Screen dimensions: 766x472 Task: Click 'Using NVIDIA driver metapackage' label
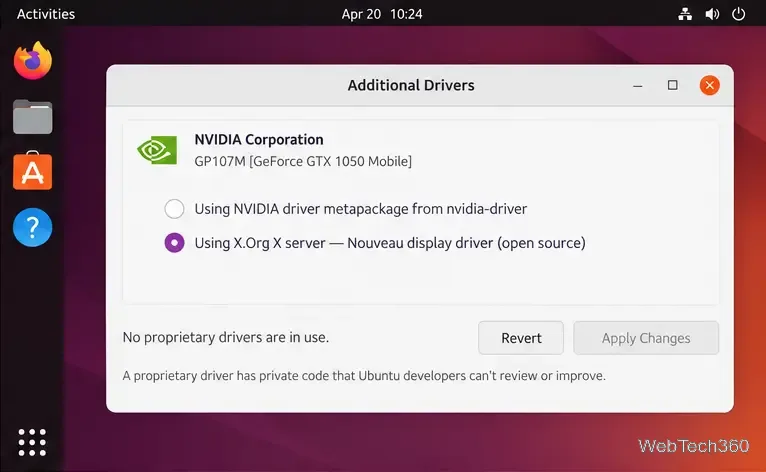[361, 209]
